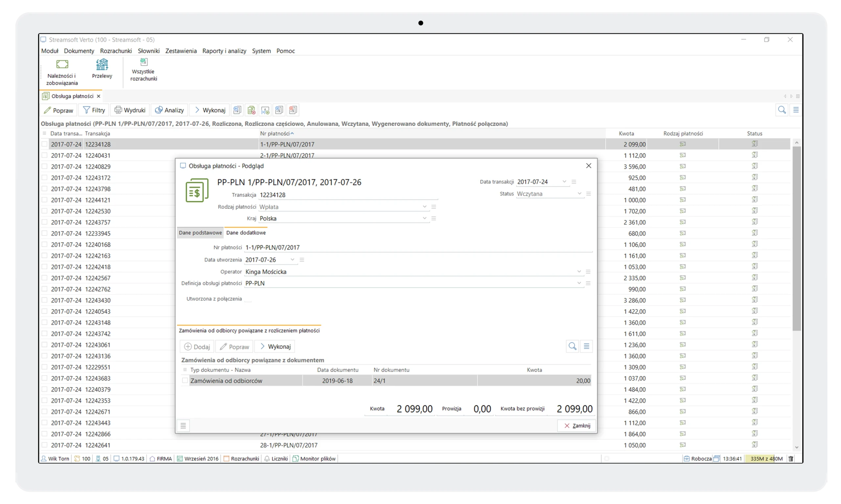
Task: Tick checkbox for transaction 12240431 row
Action: click(x=44, y=155)
